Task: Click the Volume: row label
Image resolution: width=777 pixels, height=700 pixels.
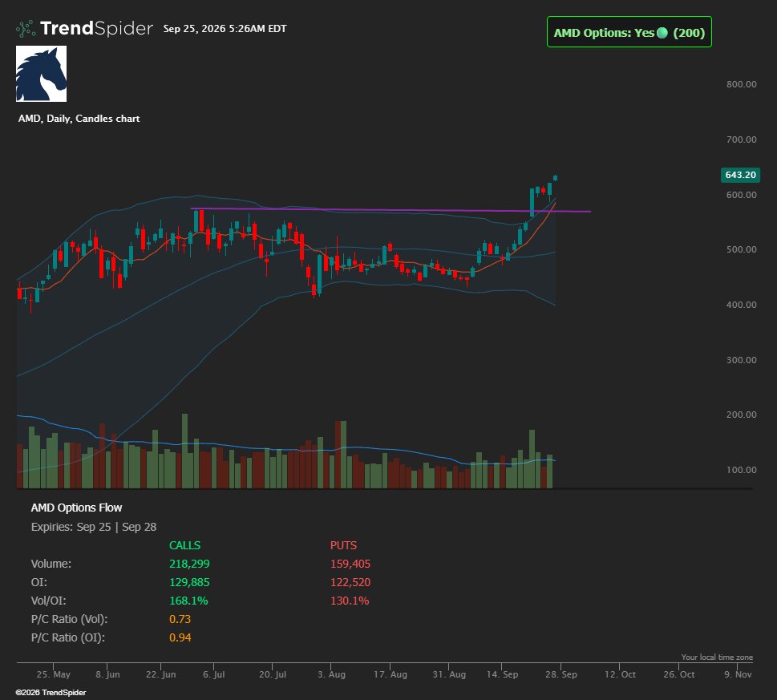Action: [x=51, y=564]
